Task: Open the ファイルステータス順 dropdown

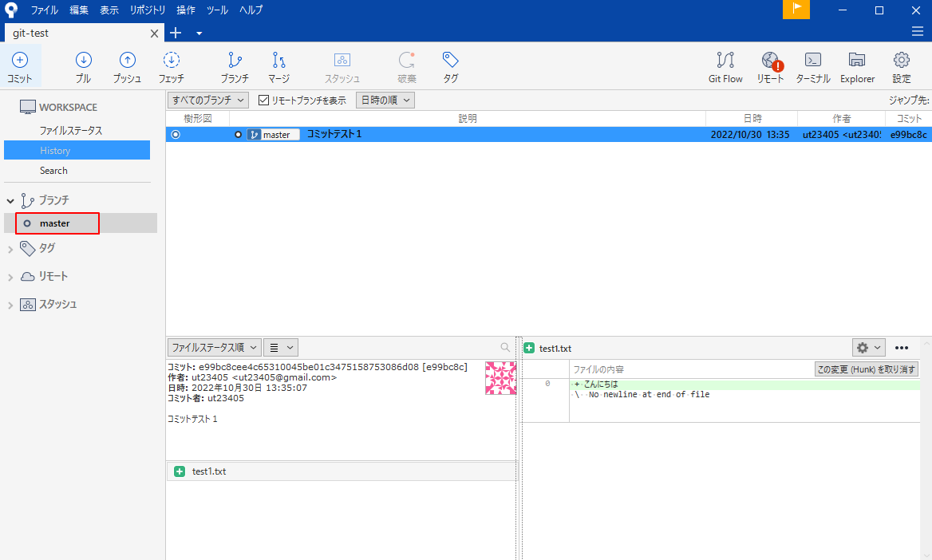Action: pos(214,348)
